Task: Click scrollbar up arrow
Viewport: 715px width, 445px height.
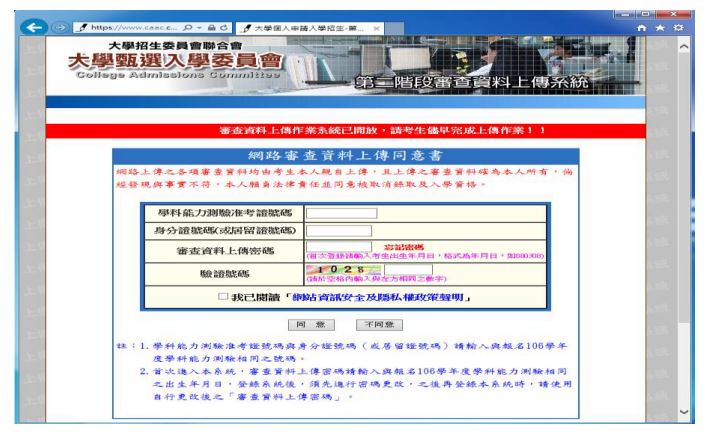Action: [684, 47]
